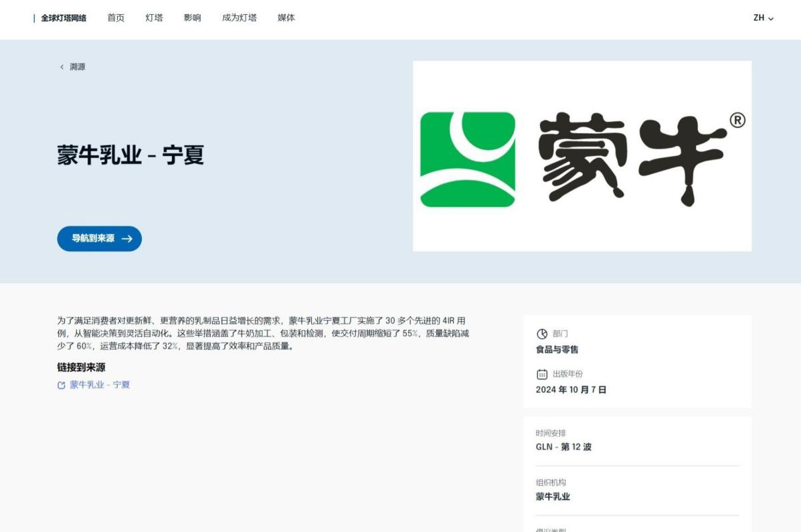Image resolution: width=801 pixels, height=532 pixels.
Task: Click the back chevron icon beside 溯源
Action: point(62,67)
